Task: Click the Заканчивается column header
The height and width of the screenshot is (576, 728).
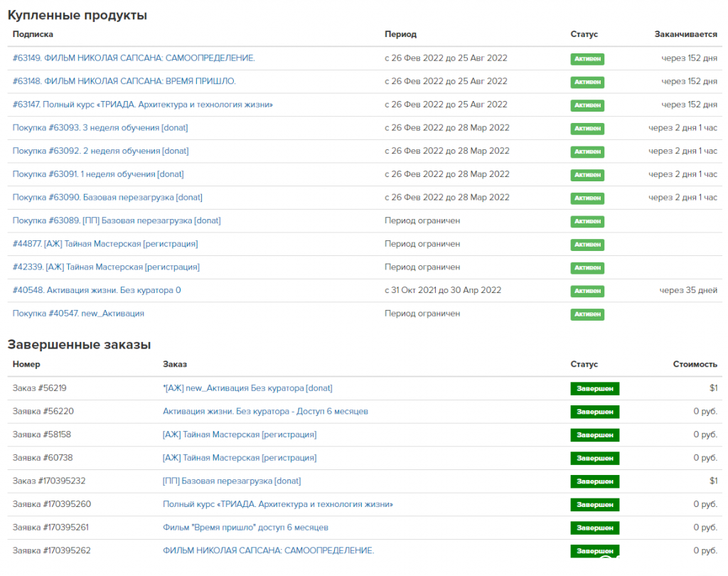Action: pos(686,34)
